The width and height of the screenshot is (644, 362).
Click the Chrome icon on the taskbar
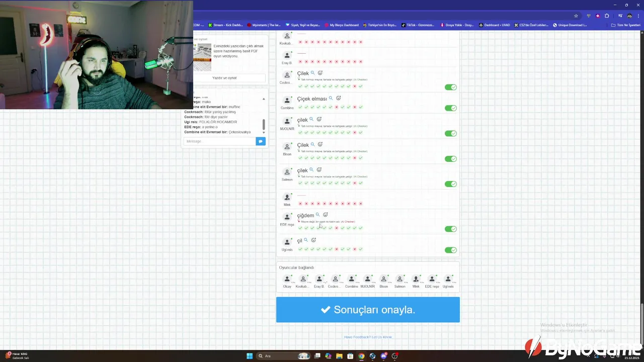coord(361,356)
